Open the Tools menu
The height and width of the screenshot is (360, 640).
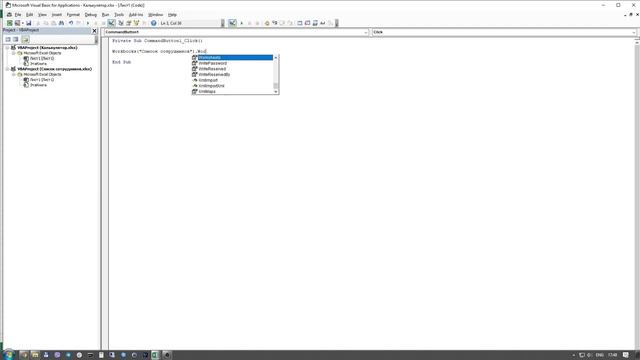pyautogui.click(x=119, y=15)
